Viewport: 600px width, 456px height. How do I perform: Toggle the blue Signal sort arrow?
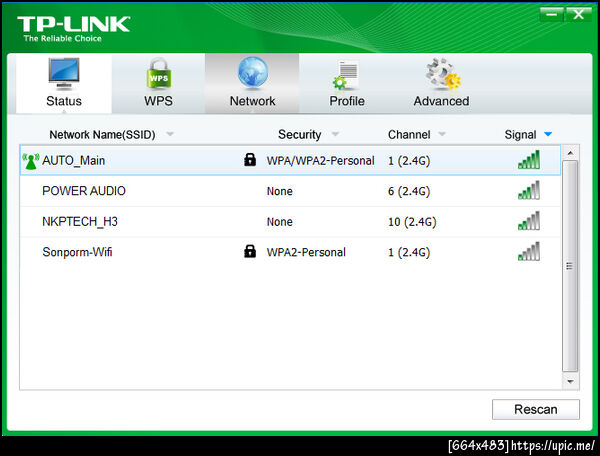point(548,134)
